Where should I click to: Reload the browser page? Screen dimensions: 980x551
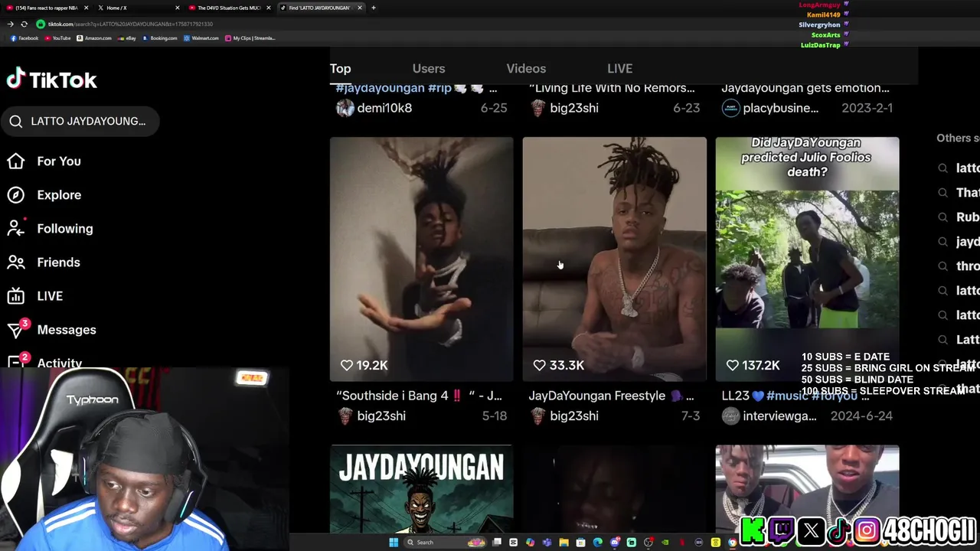[24, 24]
